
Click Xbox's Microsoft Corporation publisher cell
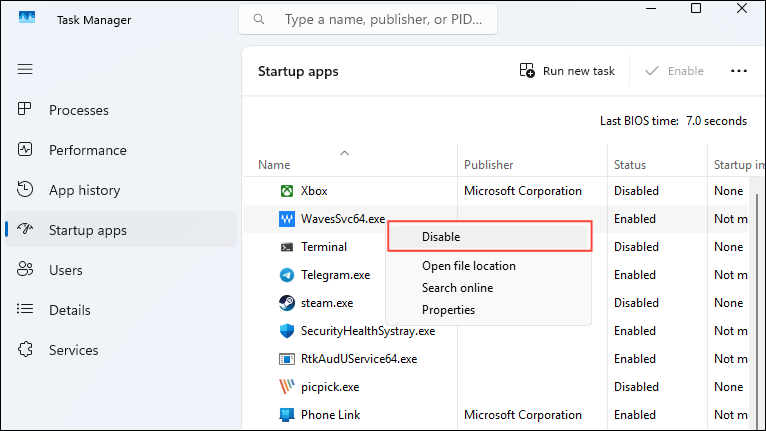click(523, 191)
